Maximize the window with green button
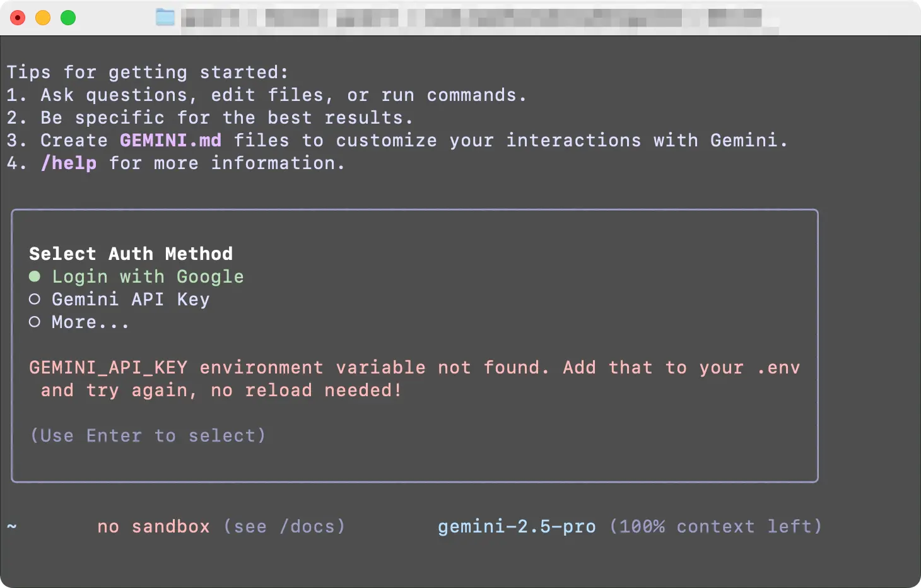 pos(68,18)
